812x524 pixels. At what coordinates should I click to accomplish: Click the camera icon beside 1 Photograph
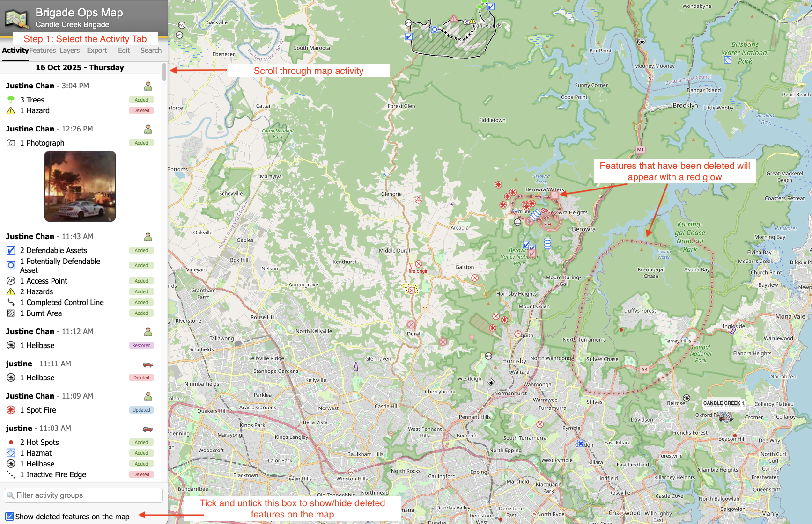pos(11,143)
